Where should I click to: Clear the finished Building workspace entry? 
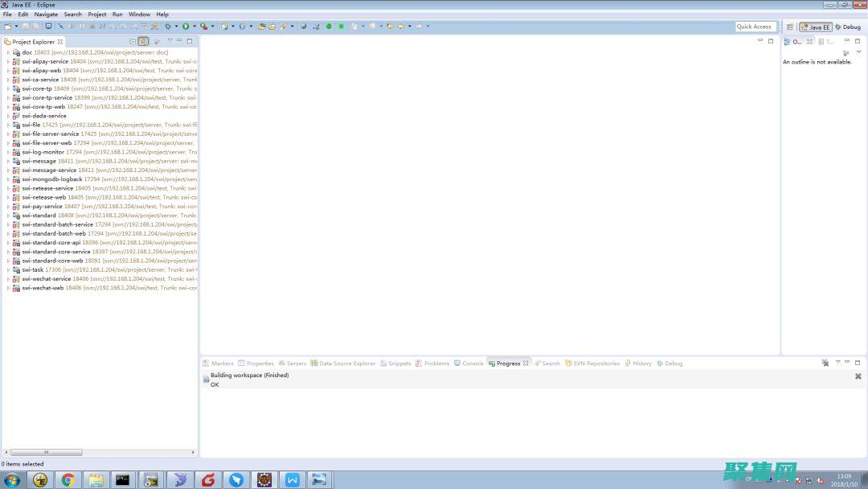[x=858, y=376]
